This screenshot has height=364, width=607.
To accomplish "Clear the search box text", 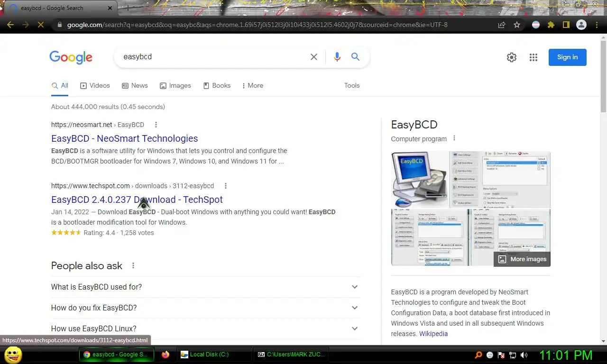I will pos(314,57).
